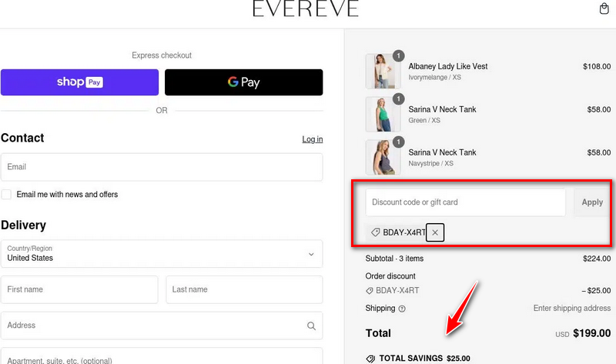The height and width of the screenshot is (364, 616).
Task: Click the shipping help question mark icon
Action: tap(402, 309)
